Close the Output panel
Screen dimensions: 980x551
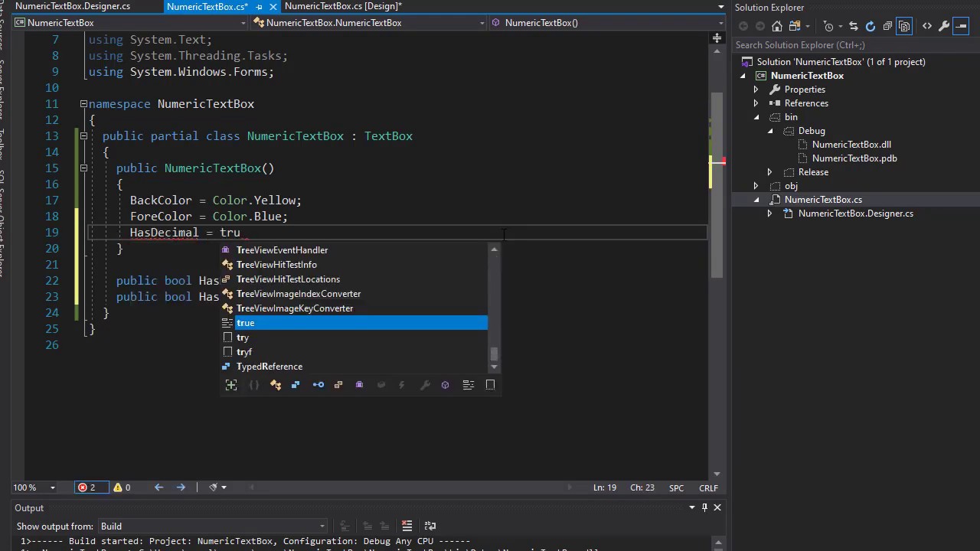tap(717, 507)
